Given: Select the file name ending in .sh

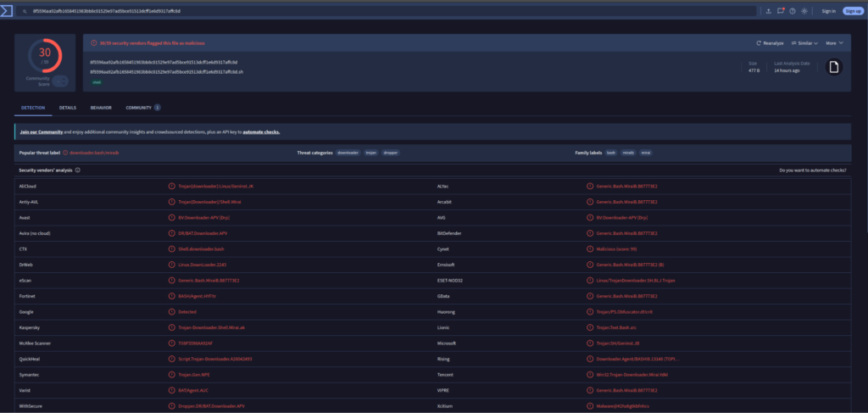Looking at the screenshot, I should point(167,72).
